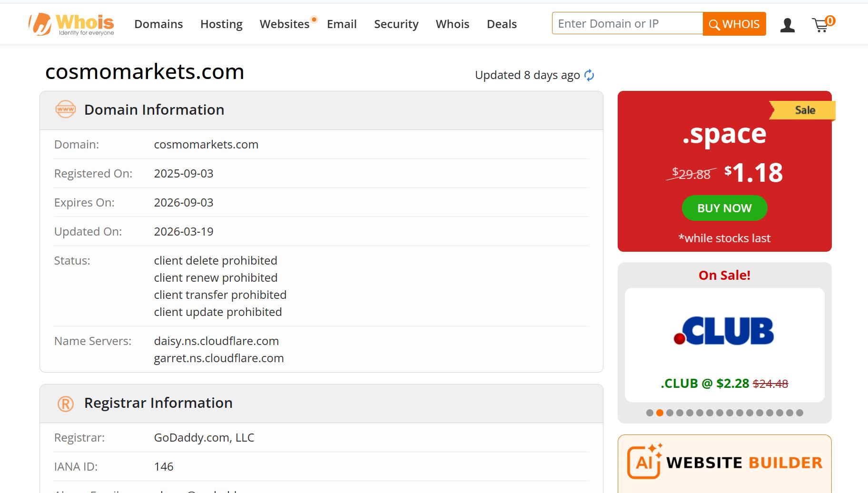The height and width of the screenshot is (493, 868).
Task: Click the registrar GoDaddy.com, LLC
Action: [204, 437]
